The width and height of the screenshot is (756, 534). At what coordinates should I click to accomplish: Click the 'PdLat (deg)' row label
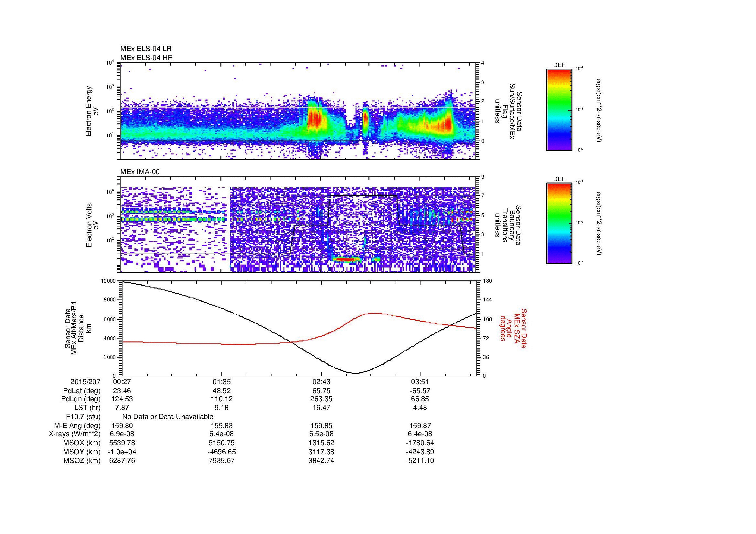coord(82,391)
